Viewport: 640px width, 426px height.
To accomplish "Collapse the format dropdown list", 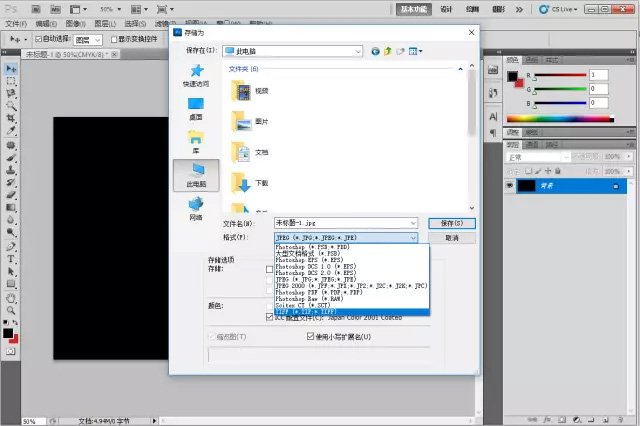I will click(412, 238).
